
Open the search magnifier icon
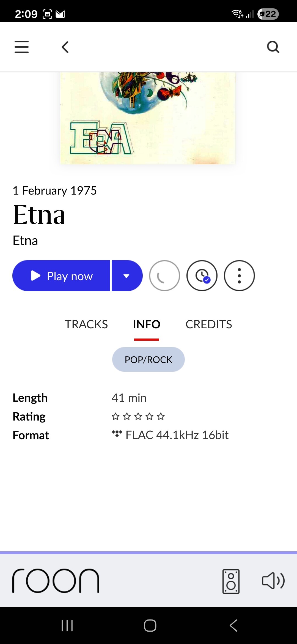point(273,47)
